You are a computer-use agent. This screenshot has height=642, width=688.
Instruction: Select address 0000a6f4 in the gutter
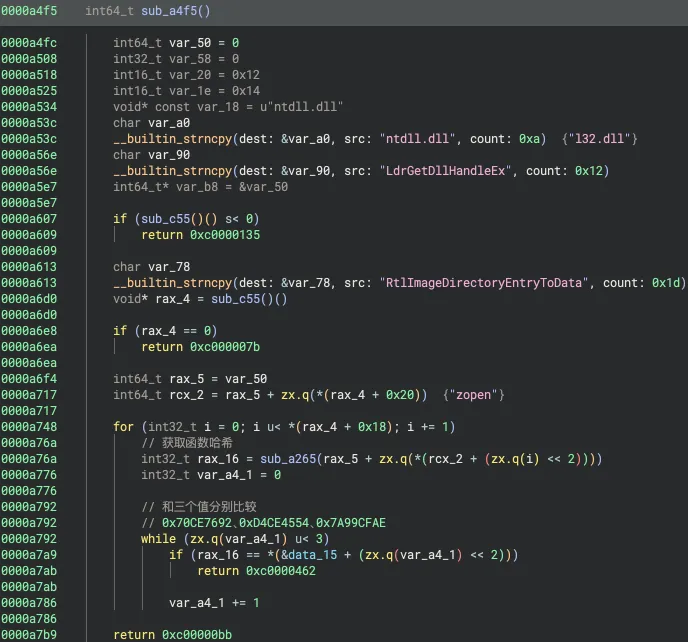click(29, 379)
